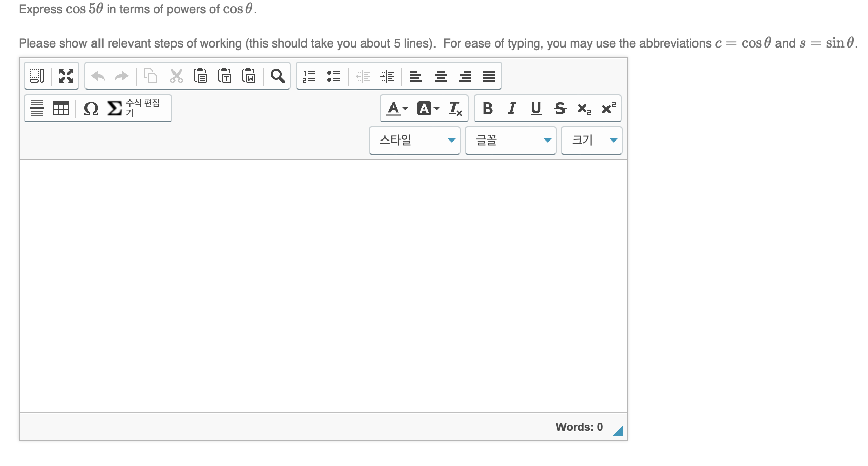The image size is (868, 466).
Task: Center align the text
Action: (441, 76)
